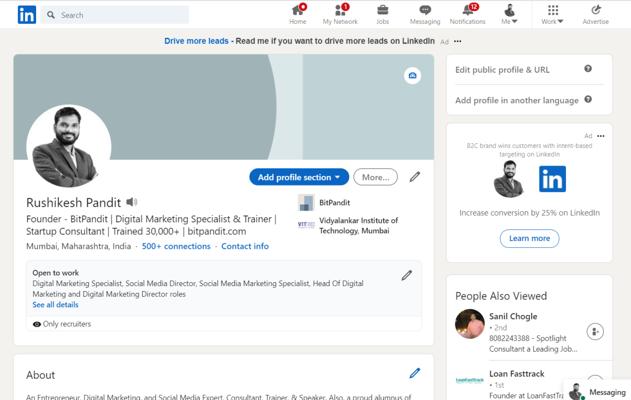Edit the About section pencil

[x=414, y=373]
